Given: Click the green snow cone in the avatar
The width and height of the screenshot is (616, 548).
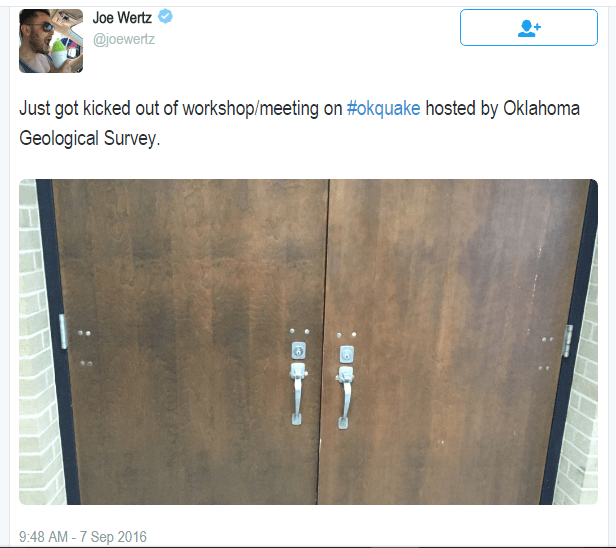Looking at the screenshot, I should pyautogui.click(x=59, y=54).
